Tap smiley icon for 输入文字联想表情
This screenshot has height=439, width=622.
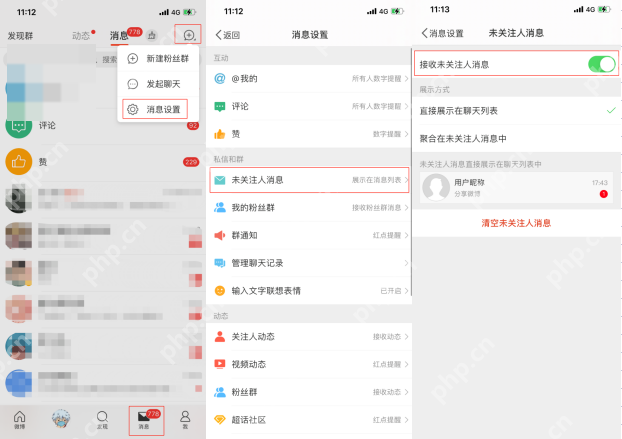click(x=219, y=291)
